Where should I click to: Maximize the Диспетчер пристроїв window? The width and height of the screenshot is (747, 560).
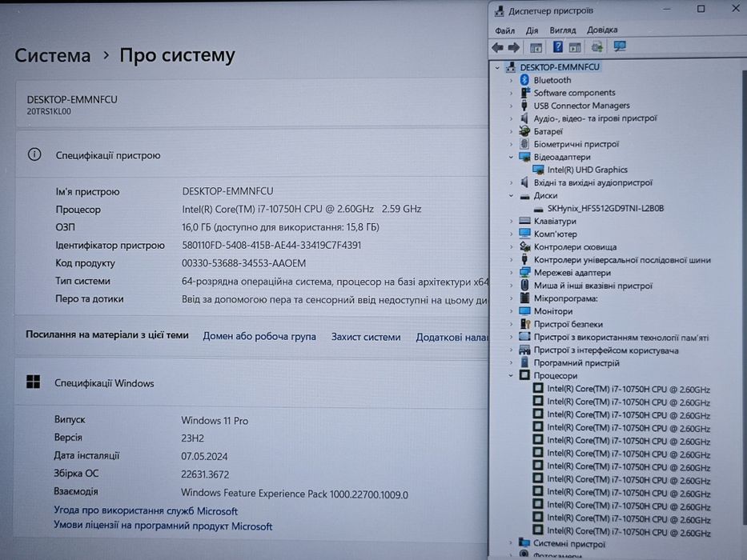701,9
